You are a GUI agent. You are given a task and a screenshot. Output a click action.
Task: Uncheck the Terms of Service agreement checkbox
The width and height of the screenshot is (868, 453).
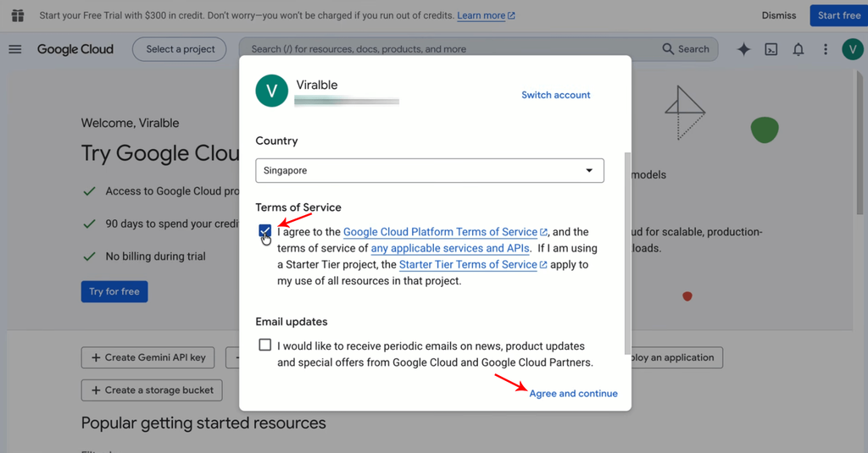coord(265,230)
